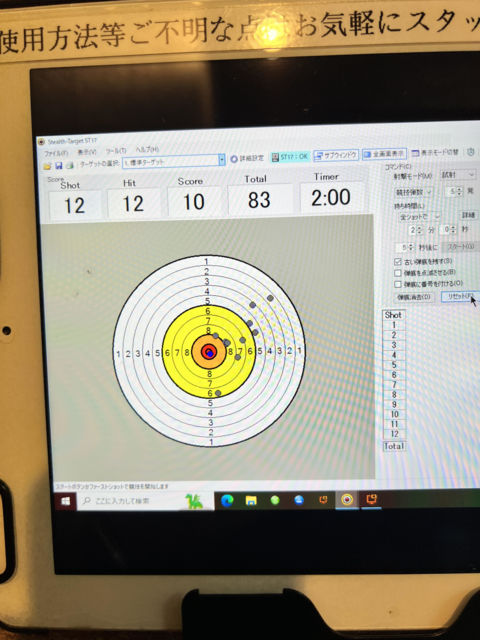Image resolution: width=480 pixels, height=640 pixels.
Task: Open 詳細設定 gear settings
Action: point(247,158)
